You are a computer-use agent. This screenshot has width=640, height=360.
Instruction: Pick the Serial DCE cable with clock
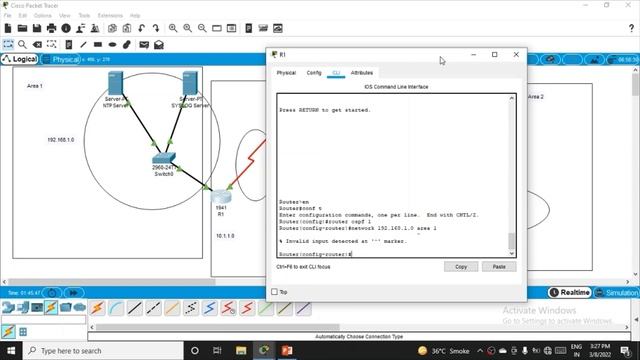(229, 308)
